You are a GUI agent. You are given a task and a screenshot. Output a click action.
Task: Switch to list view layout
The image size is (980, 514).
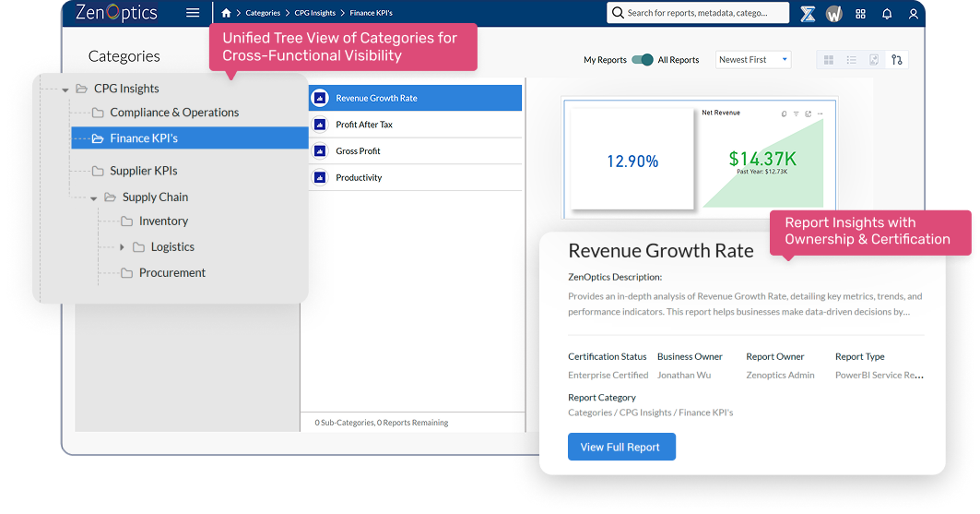(x=851, y=60)
